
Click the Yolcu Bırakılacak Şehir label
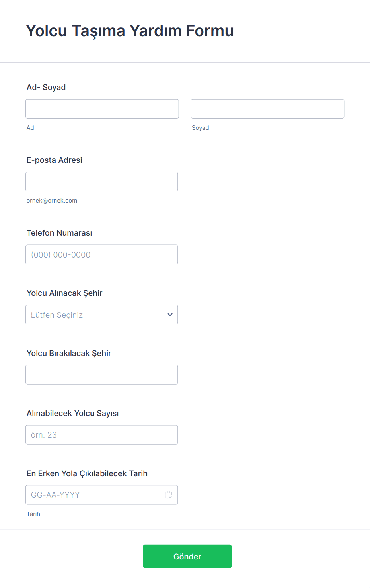(x=69, y=353)
